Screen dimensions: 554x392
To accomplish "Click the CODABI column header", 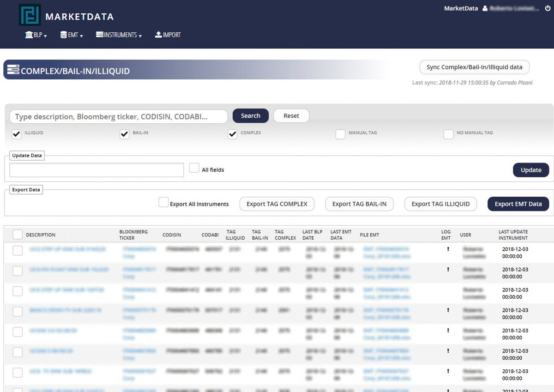I will [210, 235].
